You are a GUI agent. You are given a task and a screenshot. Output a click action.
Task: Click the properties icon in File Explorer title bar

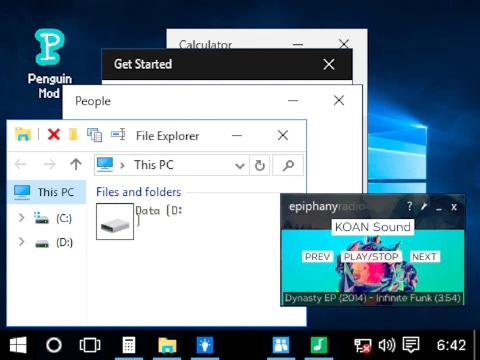pyautogui.click(x=94, y=135)
